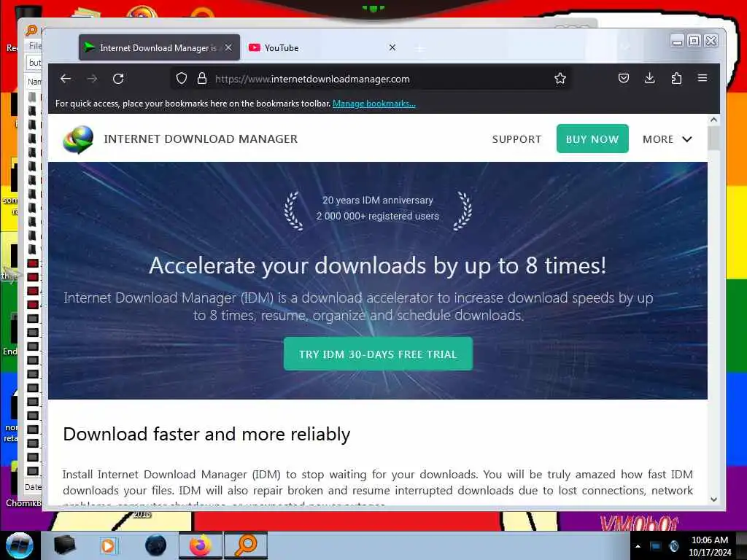Open the extensions puzzle icon
747x560 pixels.
coord(676,78)
